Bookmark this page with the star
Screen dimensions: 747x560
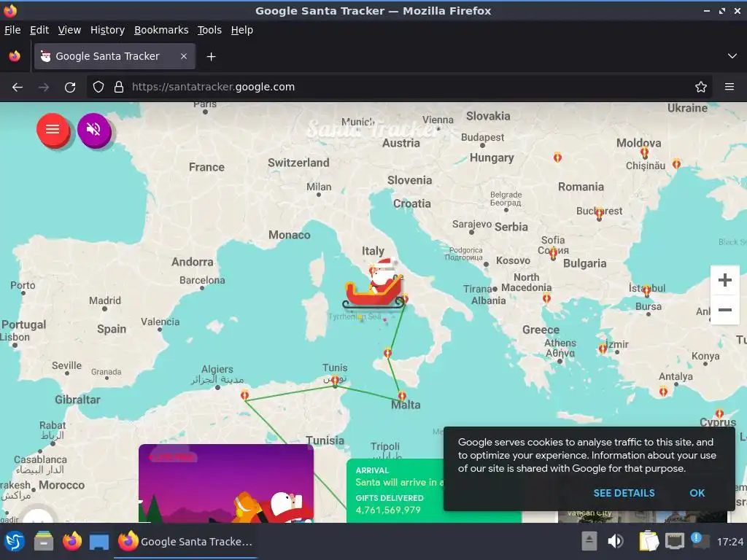pyautogui.click(x=701, y=87)
